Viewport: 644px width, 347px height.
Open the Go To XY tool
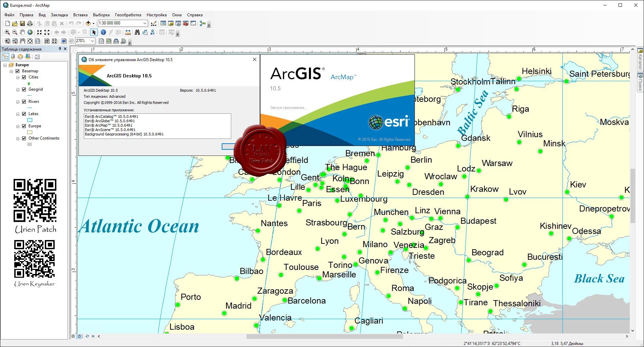pos(152,32)
